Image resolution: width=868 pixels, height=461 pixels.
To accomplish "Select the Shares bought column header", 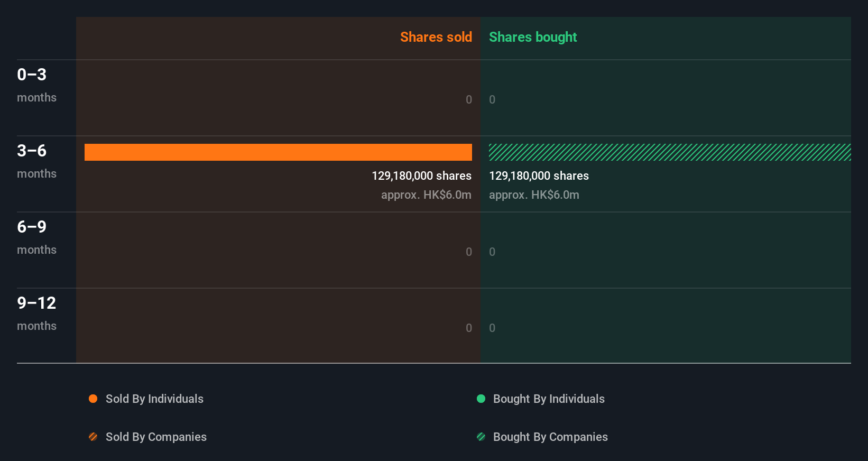I will point(533,37).
